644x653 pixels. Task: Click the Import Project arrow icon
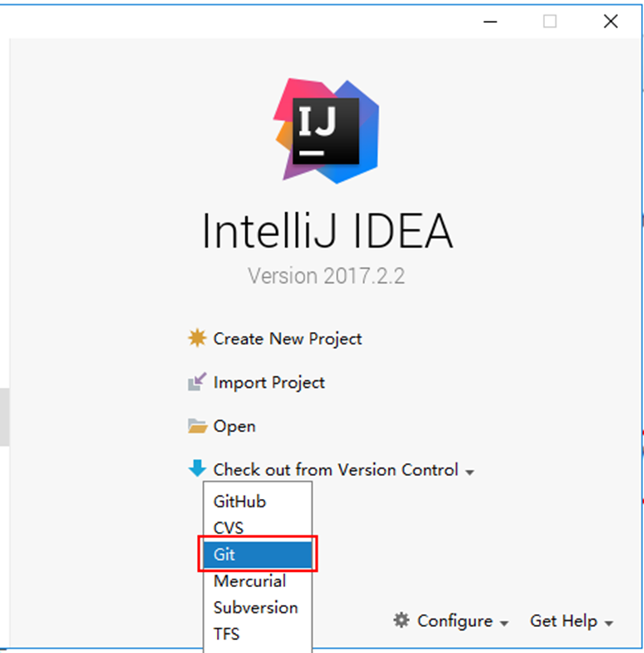click(x=197, y=382)
